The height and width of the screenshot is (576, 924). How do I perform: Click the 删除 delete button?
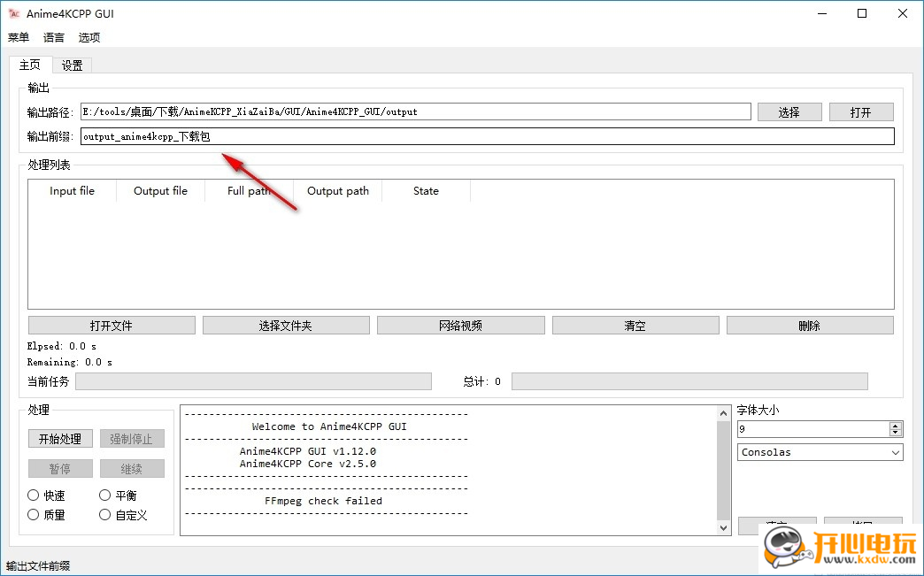tap(810, 326)
